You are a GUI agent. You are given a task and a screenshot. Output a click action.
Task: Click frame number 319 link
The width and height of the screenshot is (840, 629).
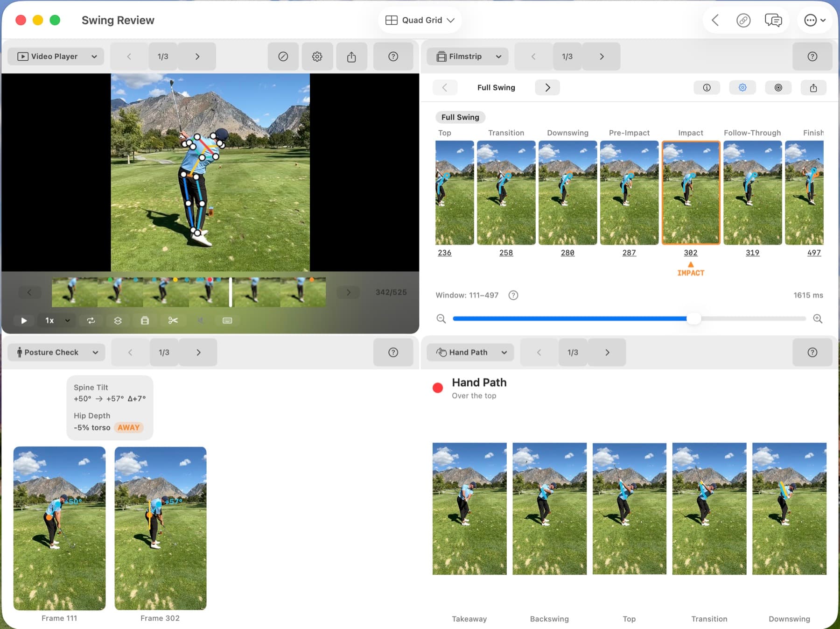pos(752,253)
